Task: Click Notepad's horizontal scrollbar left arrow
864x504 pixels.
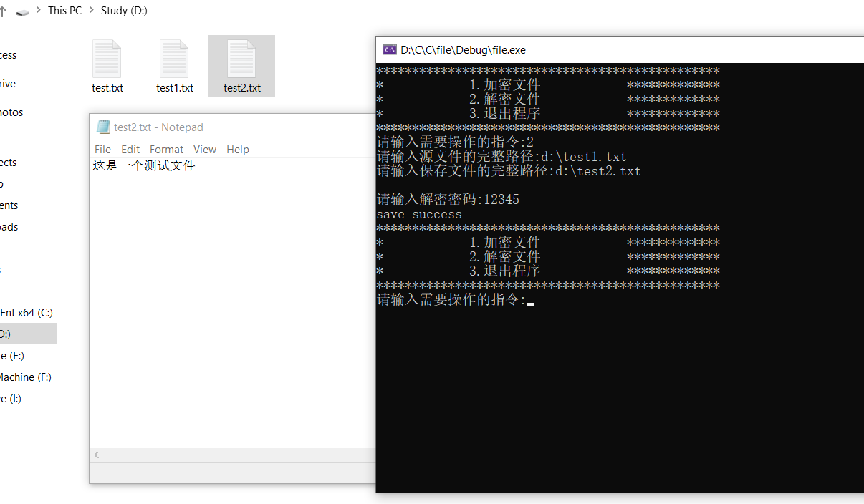Action: [x=97, y=455]
